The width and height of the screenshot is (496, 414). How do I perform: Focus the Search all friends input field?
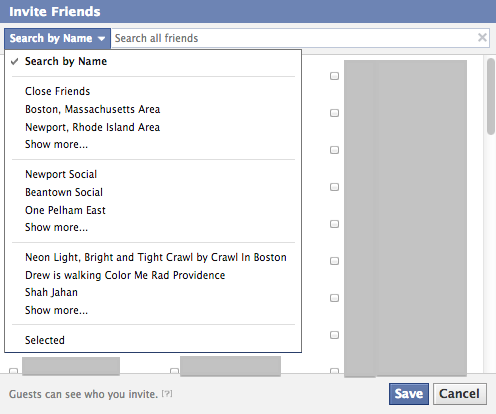[295, 38]
